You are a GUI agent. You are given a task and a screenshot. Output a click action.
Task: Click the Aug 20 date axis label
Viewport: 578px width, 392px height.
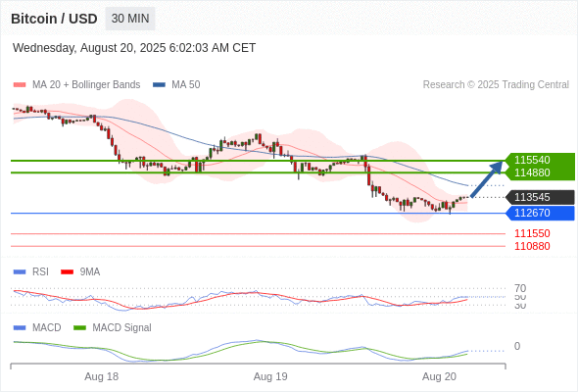(x=439, y=376)
